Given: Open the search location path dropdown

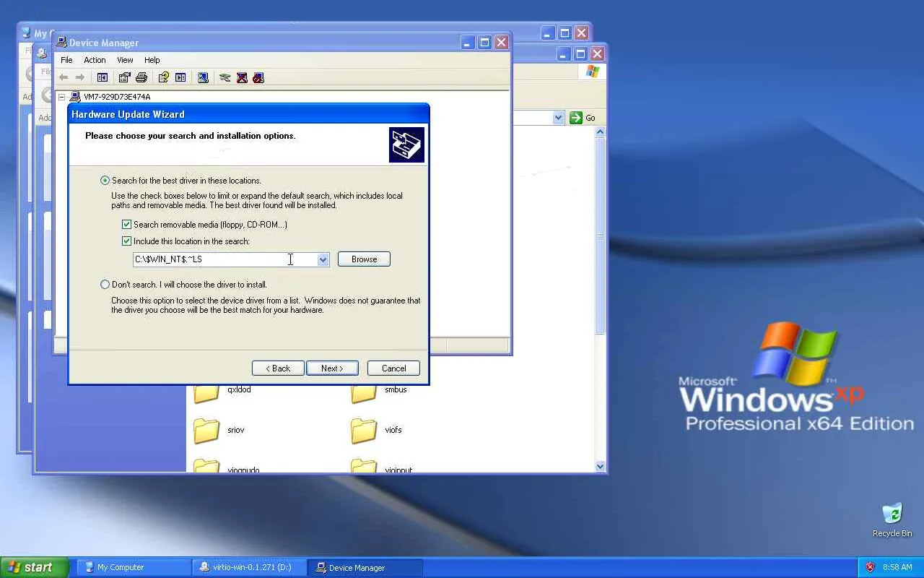Looking at the screenshot, I should pyautogui.click(x=323, y=259).
